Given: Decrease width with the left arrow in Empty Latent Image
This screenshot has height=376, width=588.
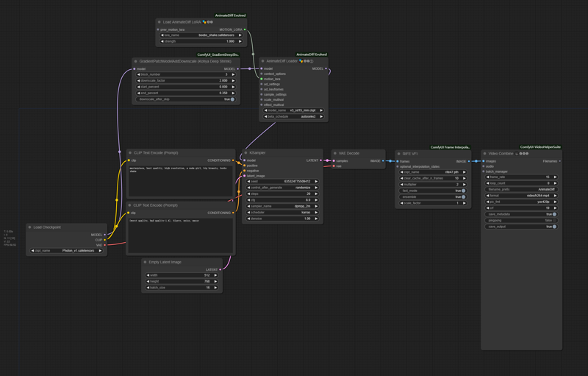Looking at the screenshot, I should tap(146, 275).
